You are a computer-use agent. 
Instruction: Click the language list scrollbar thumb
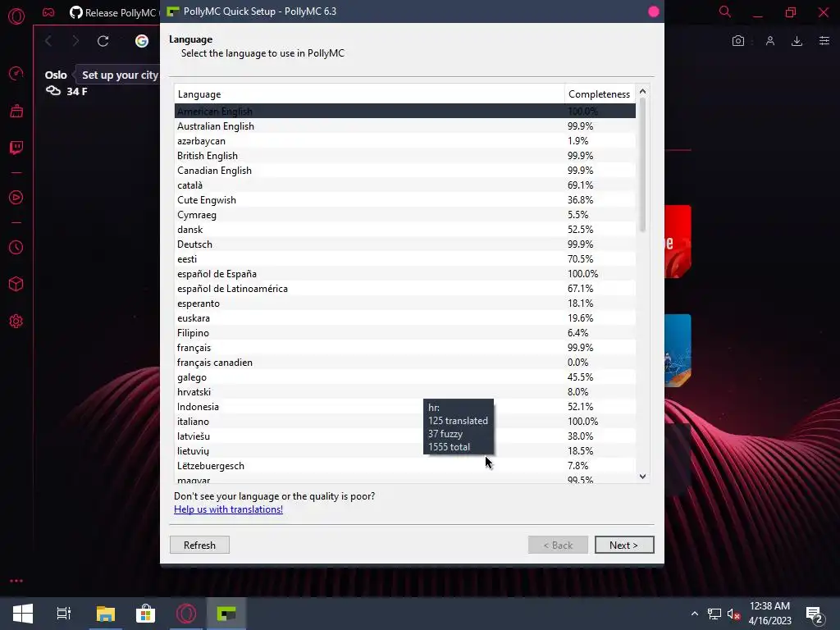643,165
